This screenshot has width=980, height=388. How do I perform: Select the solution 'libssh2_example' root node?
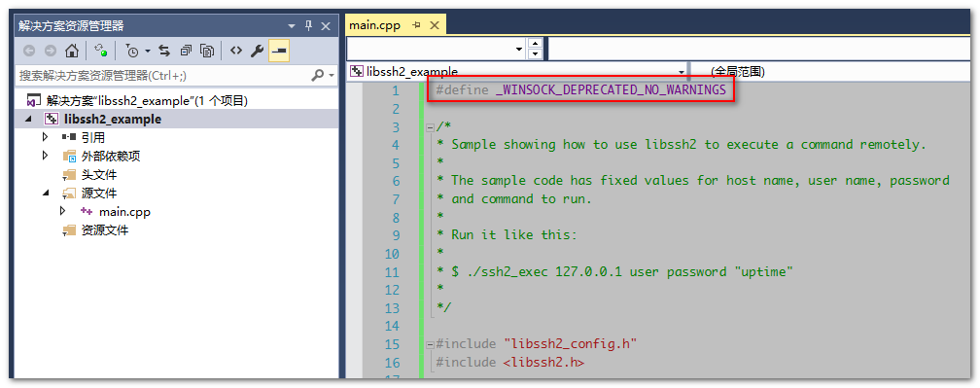147,100
